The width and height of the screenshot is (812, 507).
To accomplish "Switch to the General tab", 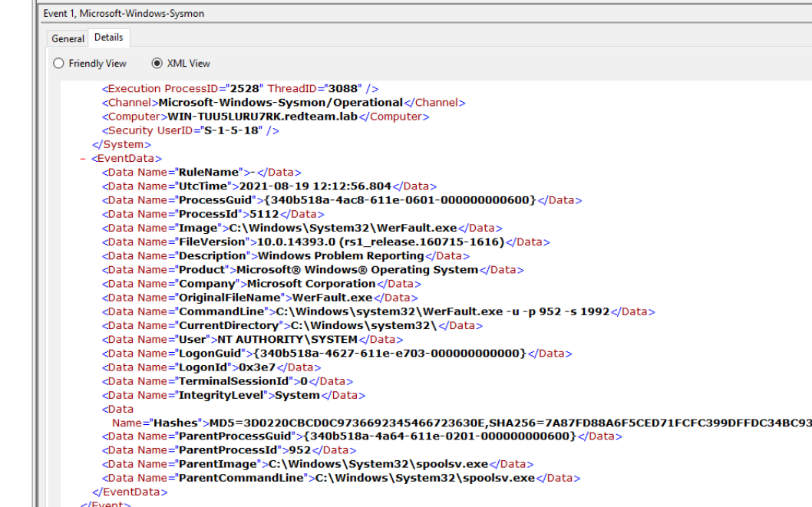I will click(x=68, y=38).
